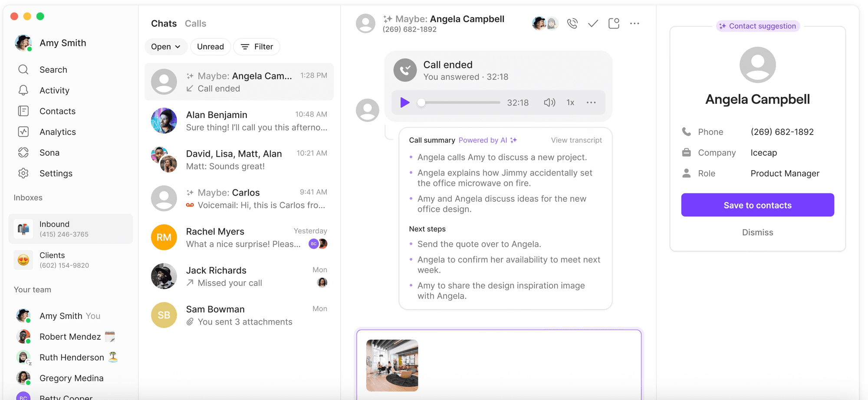This screenshot has width=868, height=400.
Task: Switch to the Calls tab
Action: (195, 23)
